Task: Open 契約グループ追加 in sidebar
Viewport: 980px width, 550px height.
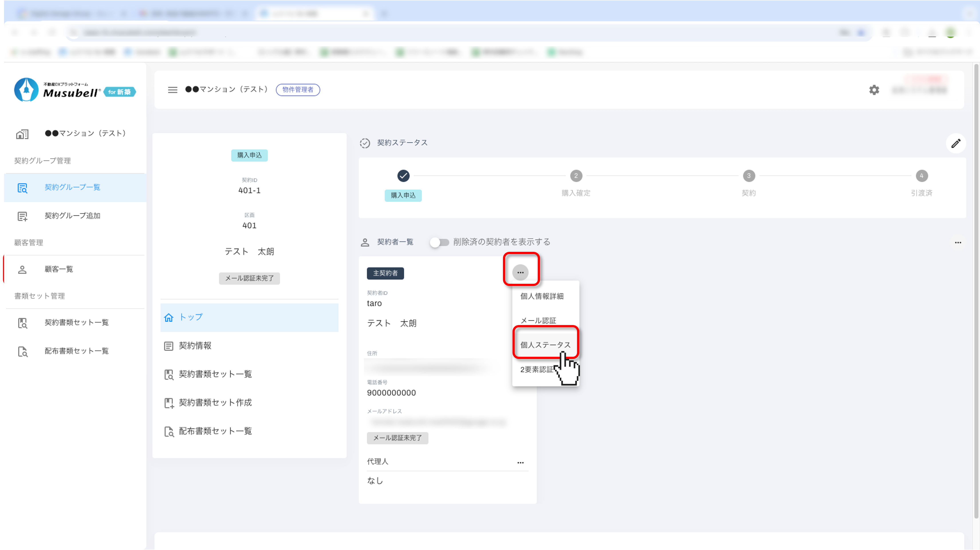Action: click(72, 216)
